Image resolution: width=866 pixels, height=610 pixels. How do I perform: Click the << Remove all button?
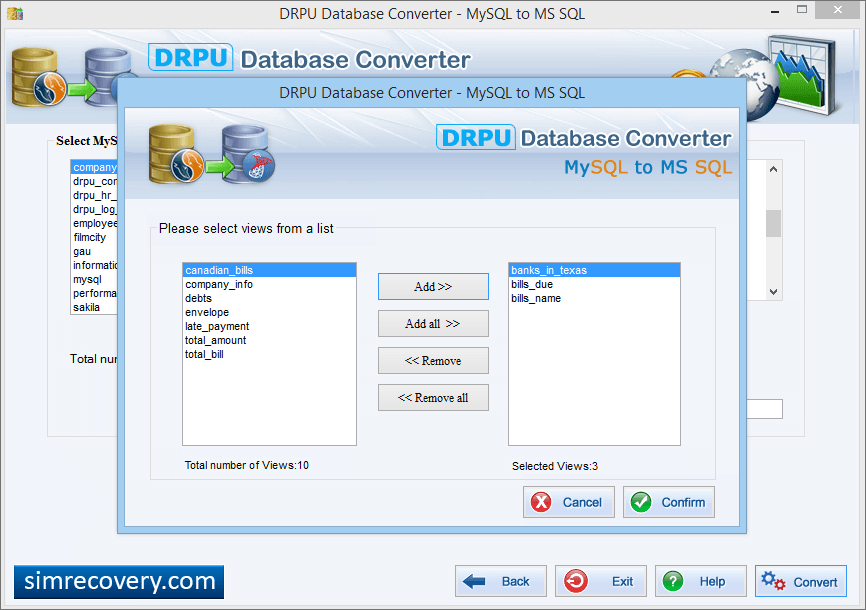pyautogui.click(x=433, y=397)
